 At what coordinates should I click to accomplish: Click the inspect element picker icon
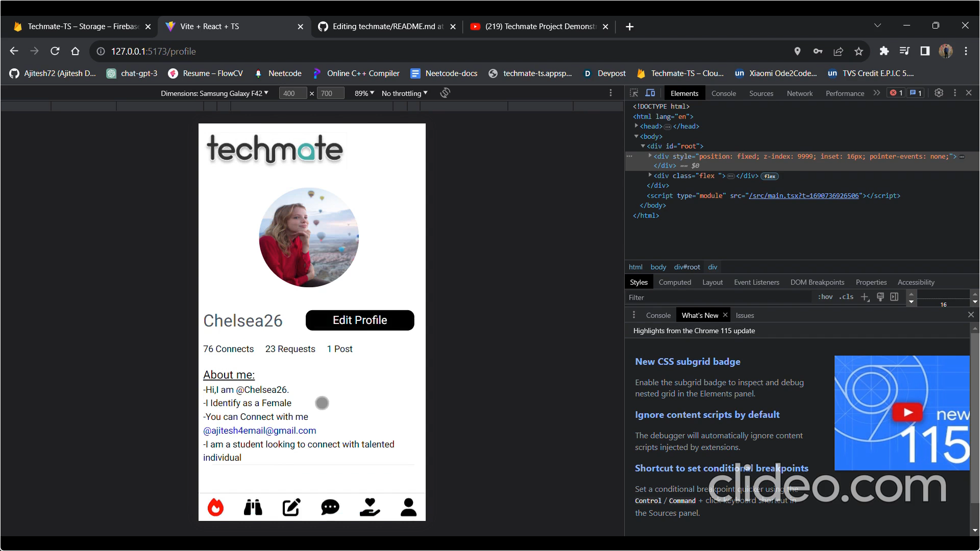pyautogui.click(x=634, y=93)
